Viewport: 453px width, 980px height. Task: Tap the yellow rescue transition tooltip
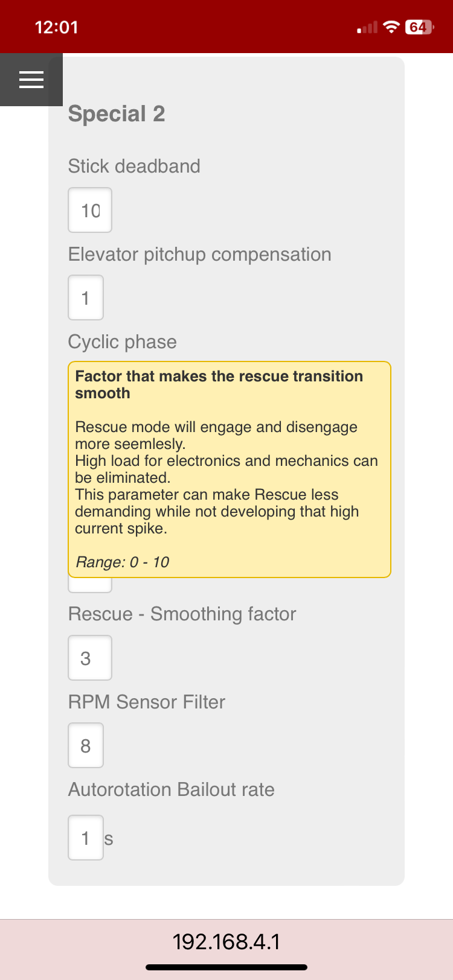click(230, 469)
